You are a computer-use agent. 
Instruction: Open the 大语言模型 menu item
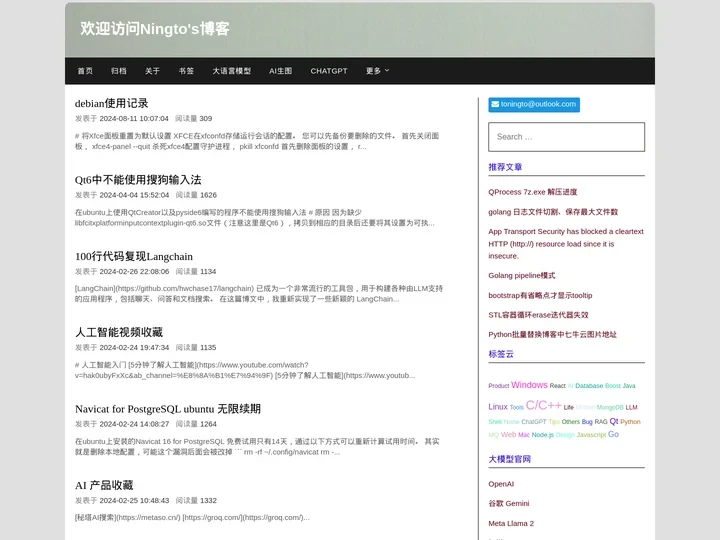tap(231, 71)
